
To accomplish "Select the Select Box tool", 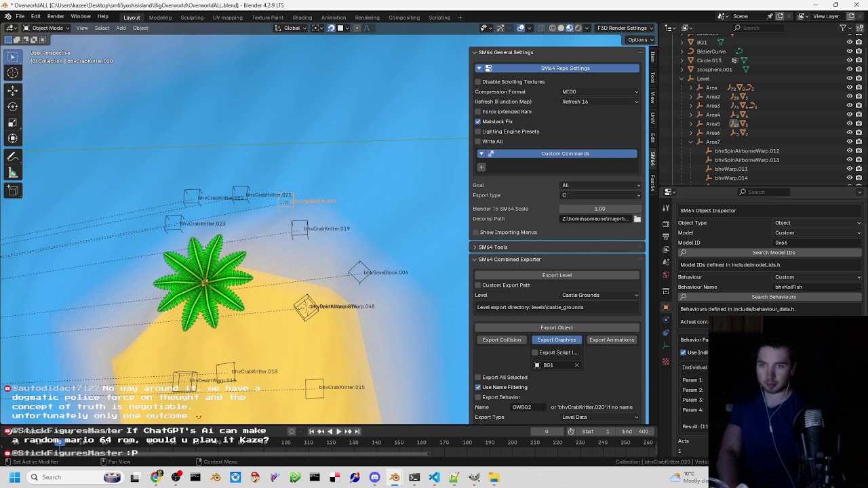I will coord(13,57).
